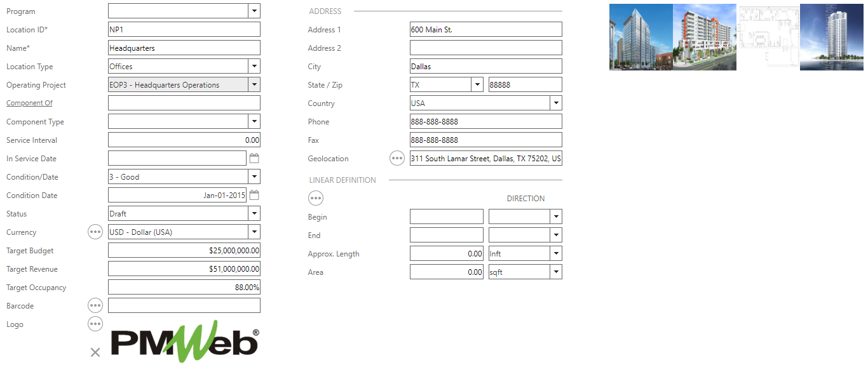Click the first glass tower building thumbnail
This screenshot has height=372, width=868.
641,37
